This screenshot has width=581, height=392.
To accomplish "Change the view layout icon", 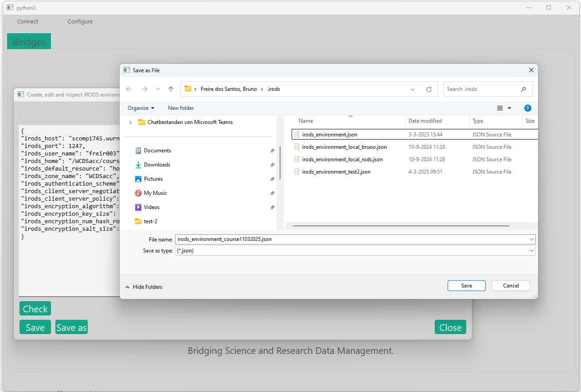I will pyautogui.click(x=500, y=108).
